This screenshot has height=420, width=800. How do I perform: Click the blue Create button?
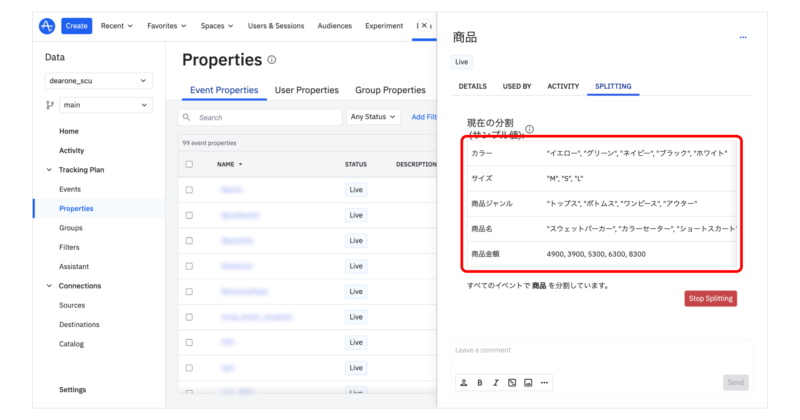tap(77, 26)
